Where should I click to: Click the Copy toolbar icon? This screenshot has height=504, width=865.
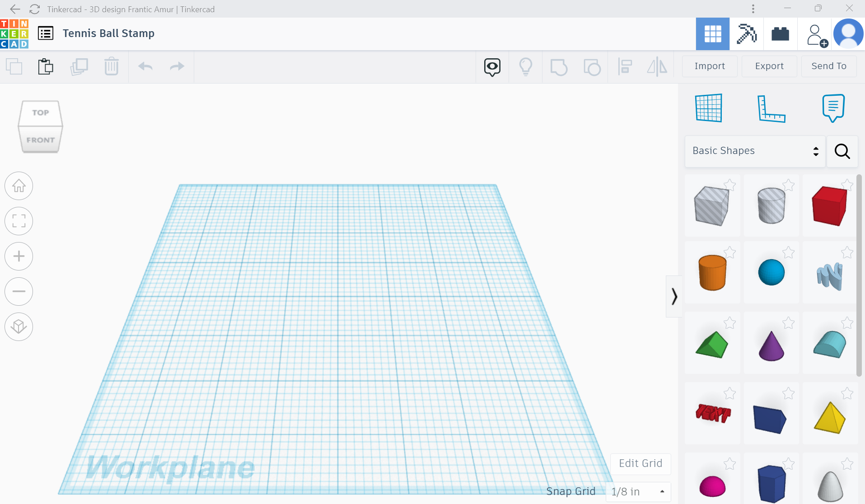coord(14,67)
